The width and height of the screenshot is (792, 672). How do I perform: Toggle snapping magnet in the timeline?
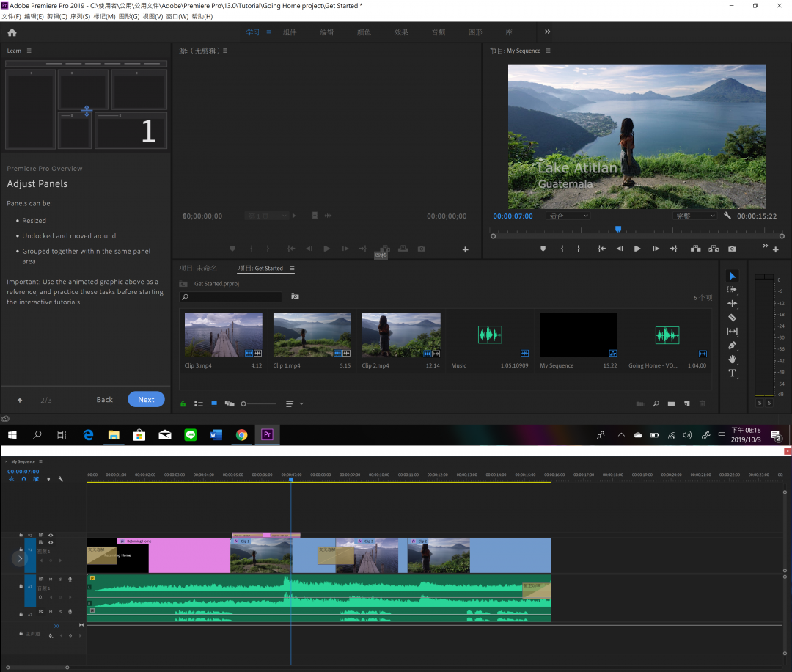[x=24, y=479]
